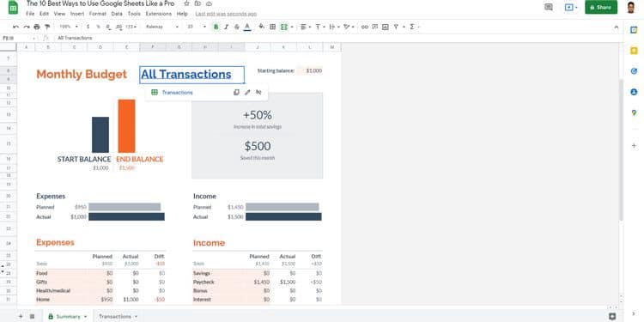This screenshot has height=322, width=644.
Task: Toggle italic formatting
Action: (226, 27)
